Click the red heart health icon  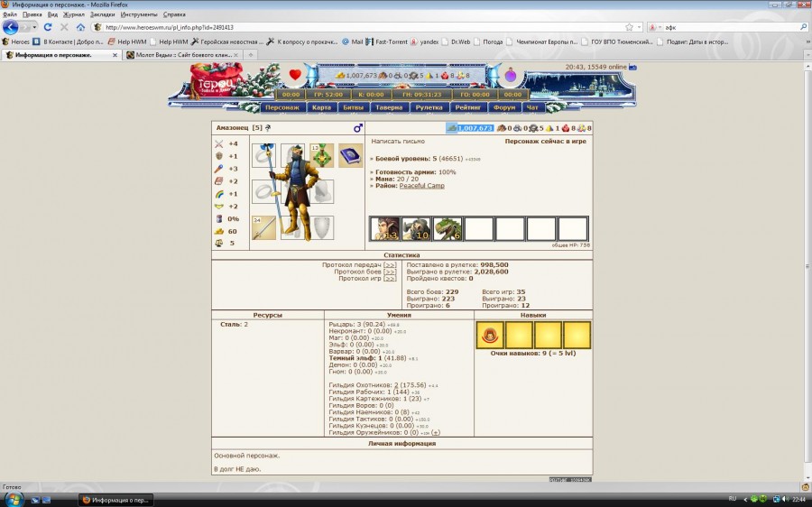(295, 75)
